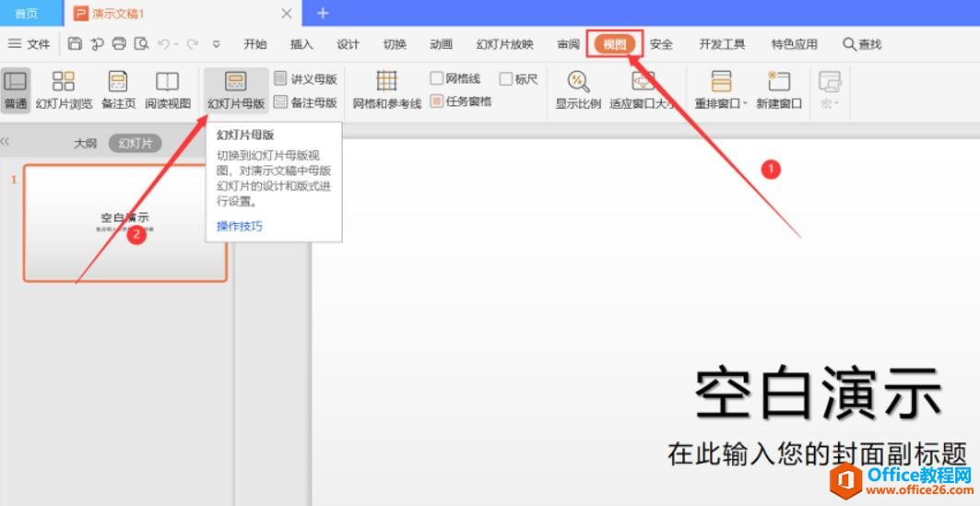Open 备注母版 notes master
The width and height of the screenshot is (980, 506).
click(x=306, y=101)
